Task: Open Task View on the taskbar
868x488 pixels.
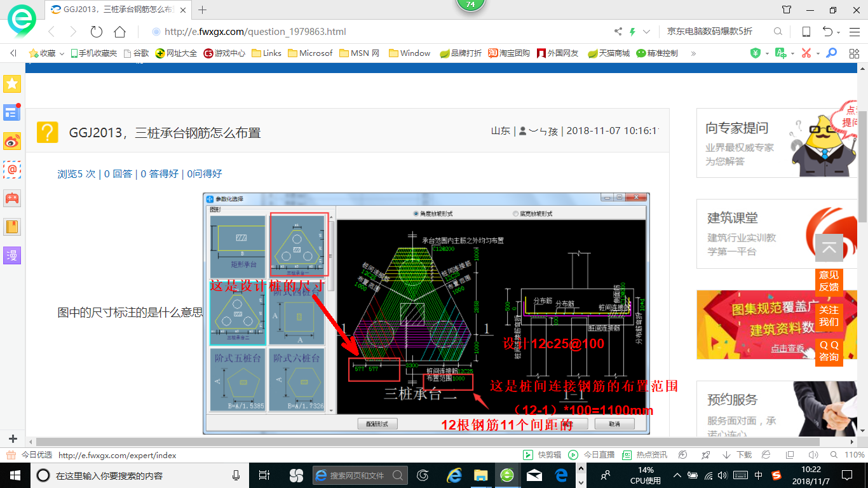Action: (264, 475)
